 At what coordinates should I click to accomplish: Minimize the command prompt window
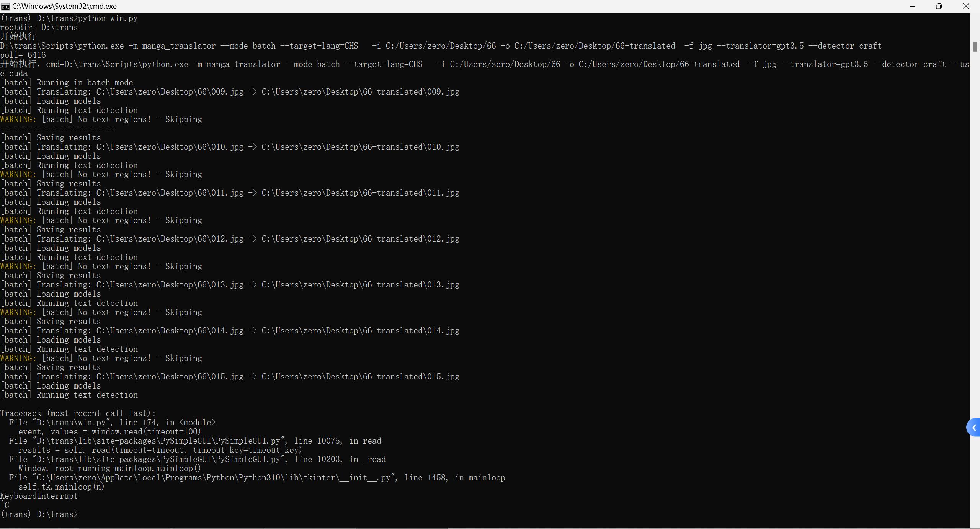coord(913,6)
